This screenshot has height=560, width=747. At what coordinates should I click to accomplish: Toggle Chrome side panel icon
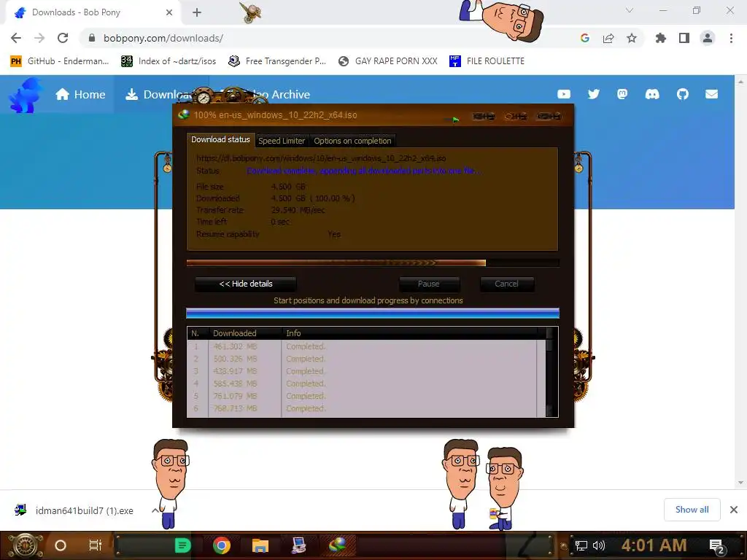[684, 38]
